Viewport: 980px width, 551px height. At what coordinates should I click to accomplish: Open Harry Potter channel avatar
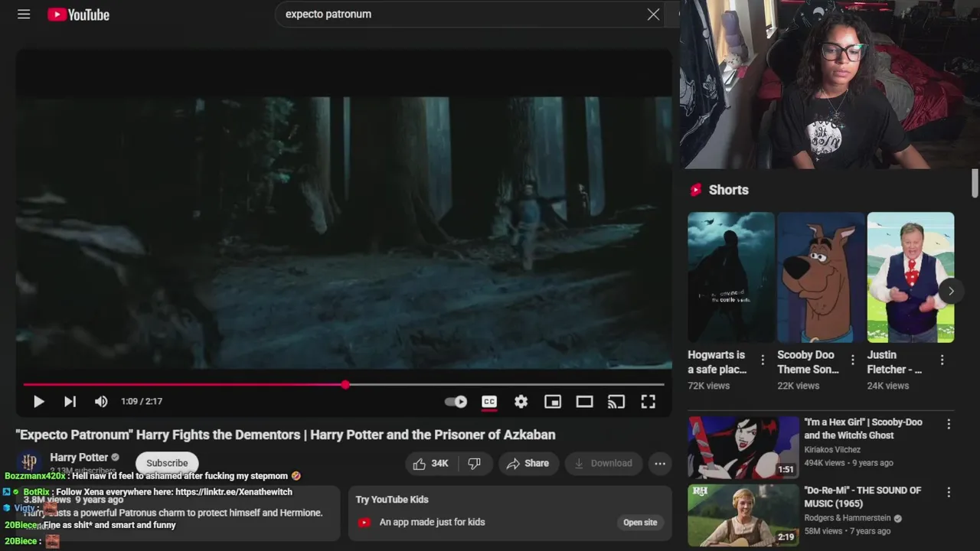[29, 462]
